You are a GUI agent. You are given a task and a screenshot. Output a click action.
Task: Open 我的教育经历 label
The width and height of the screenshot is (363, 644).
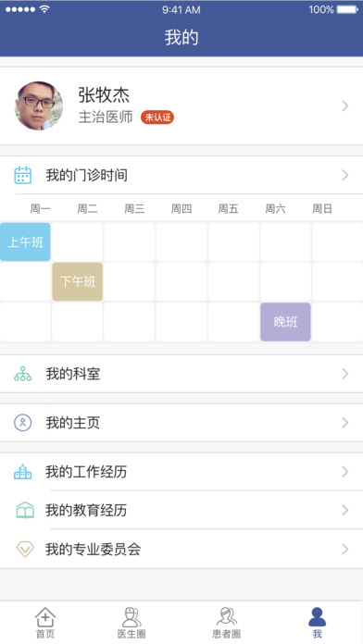pyautogui.click(x=86, y=510)
